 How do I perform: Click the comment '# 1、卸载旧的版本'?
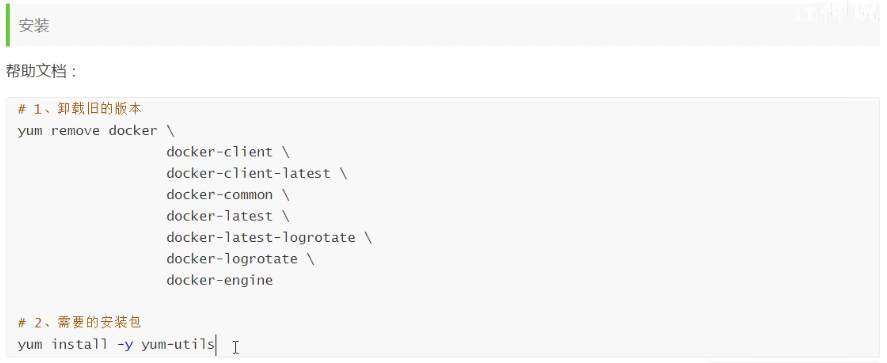tap(79, 109)
